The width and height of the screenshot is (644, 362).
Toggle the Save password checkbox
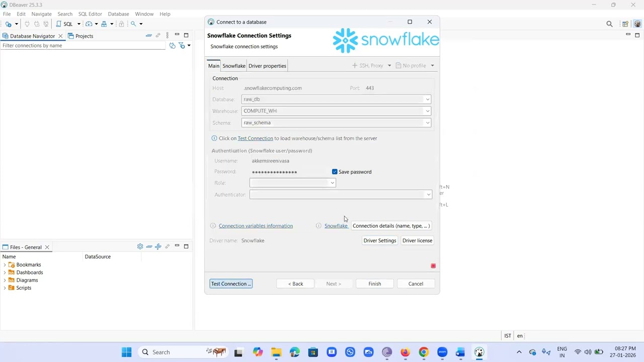[335, 172]
